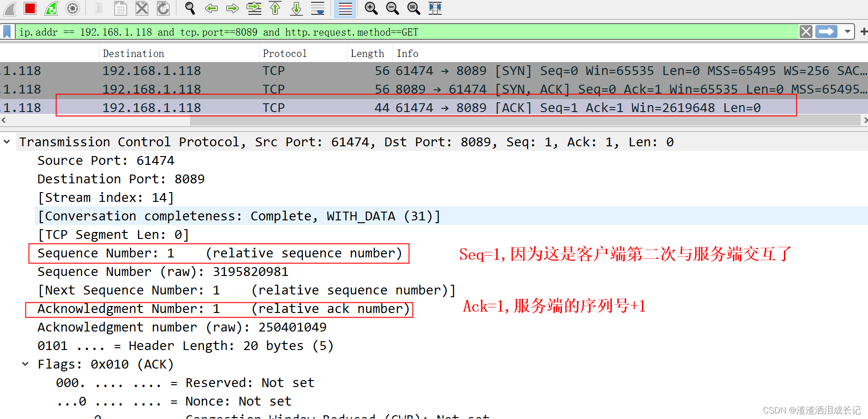Select the [ACK] Seq=1 Ack=1 packet row

pyautogui.click(x=434, y=108)
